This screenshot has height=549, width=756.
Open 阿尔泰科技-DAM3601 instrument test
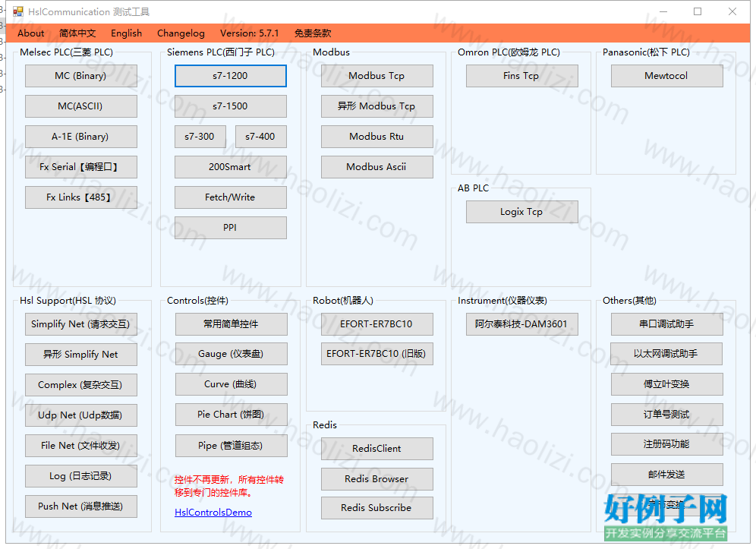point(521,324)
